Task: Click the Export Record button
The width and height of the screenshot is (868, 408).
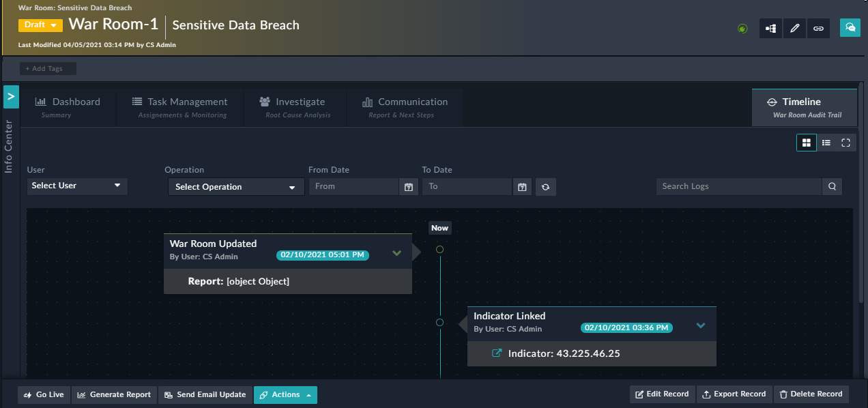Action: tap(734, 394)
